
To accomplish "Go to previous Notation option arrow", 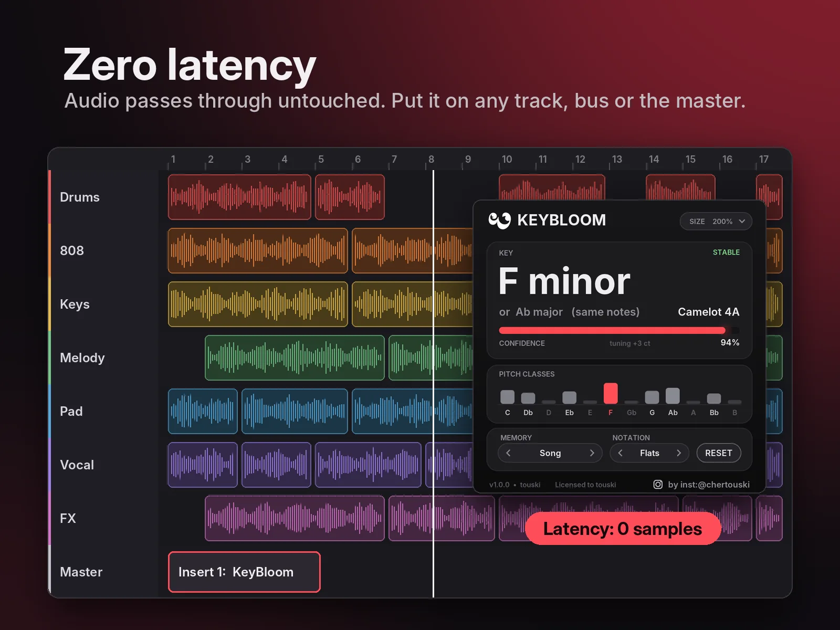I will (x=620, y=453).
